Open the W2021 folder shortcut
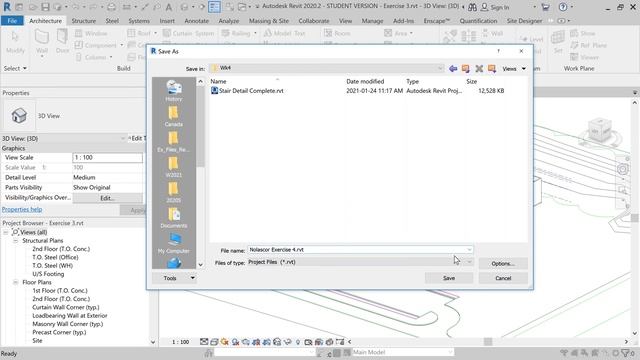The height and width of the screenshot is (360, 640). [x=174, y=167]
